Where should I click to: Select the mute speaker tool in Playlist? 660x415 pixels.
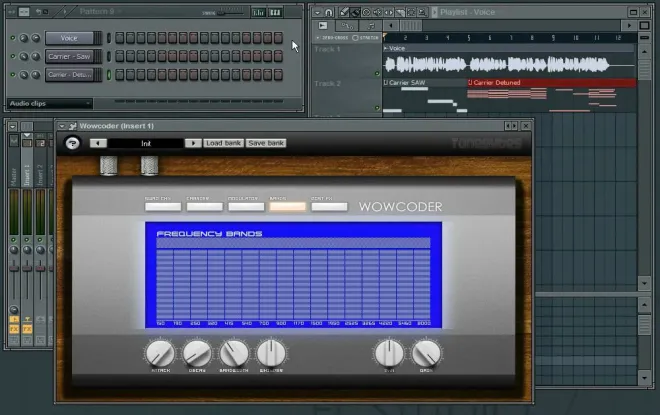[x=378, y=13]
